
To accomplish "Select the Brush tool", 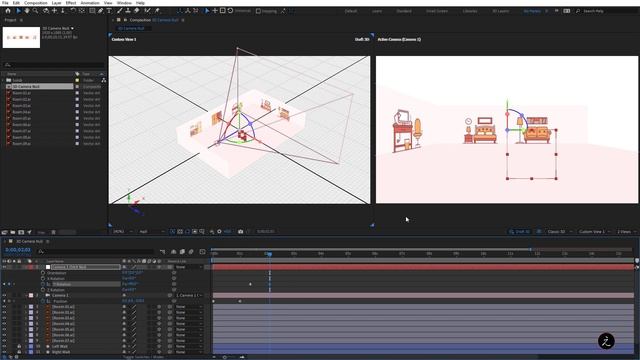I will pos(120,11).
